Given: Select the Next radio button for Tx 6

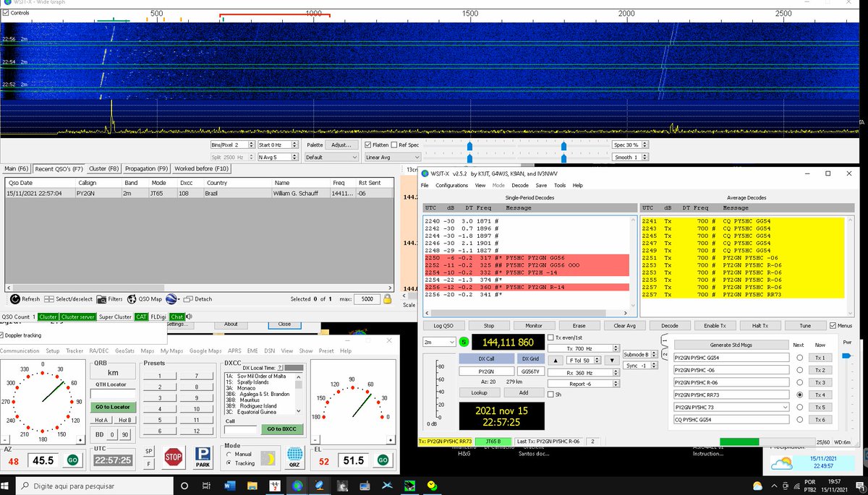Looking at the screenshot, I should pos(799,420).
